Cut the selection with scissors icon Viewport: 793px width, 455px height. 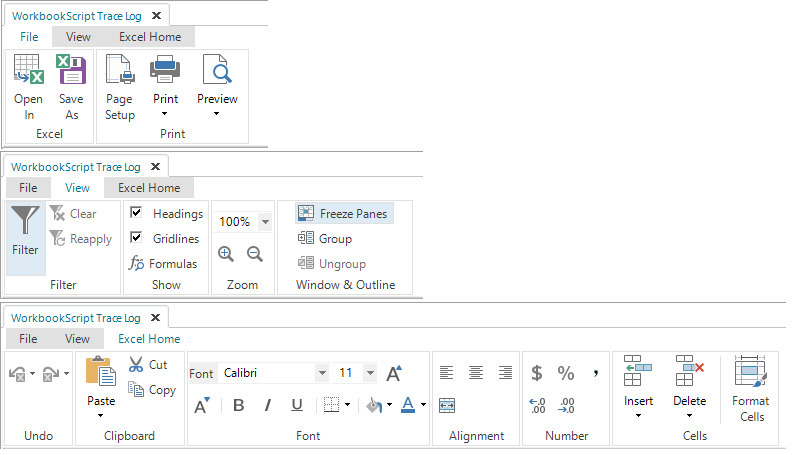click(148, 365)
